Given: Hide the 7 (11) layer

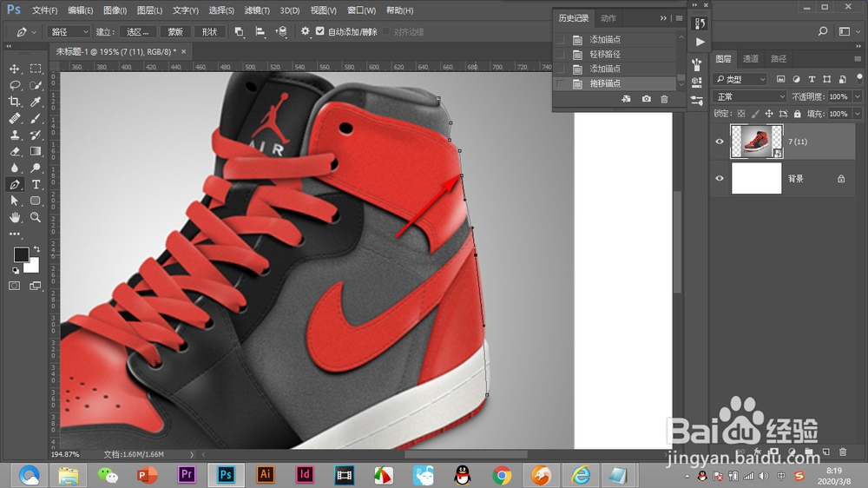Looking at the screenshot, I should (x=719, y=142).
